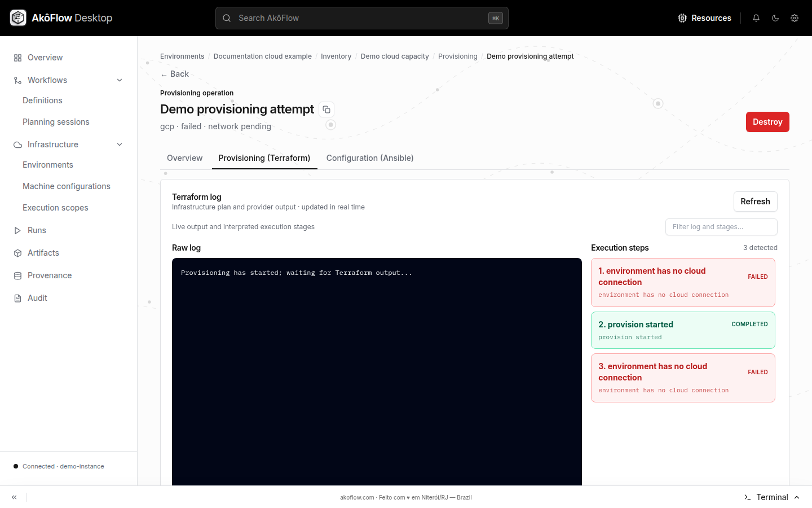Select step 3 environment has no cloud connection
This screenshot has height=508, width=812.
tap(683, 378)
